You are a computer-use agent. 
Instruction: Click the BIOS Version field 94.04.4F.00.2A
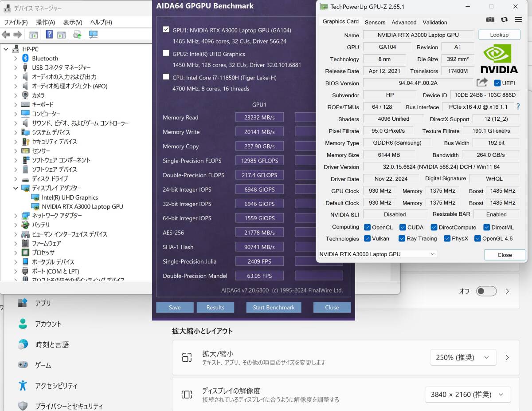click(418, 83)
